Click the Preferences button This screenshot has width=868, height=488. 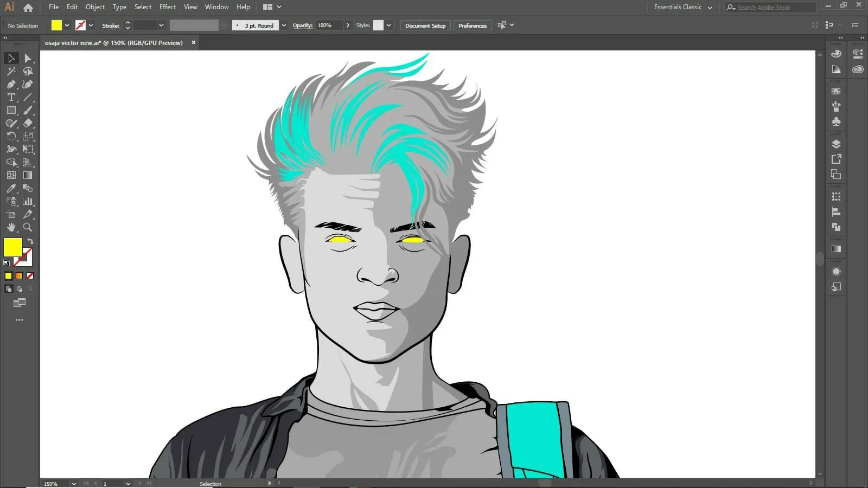coord(472,25)
